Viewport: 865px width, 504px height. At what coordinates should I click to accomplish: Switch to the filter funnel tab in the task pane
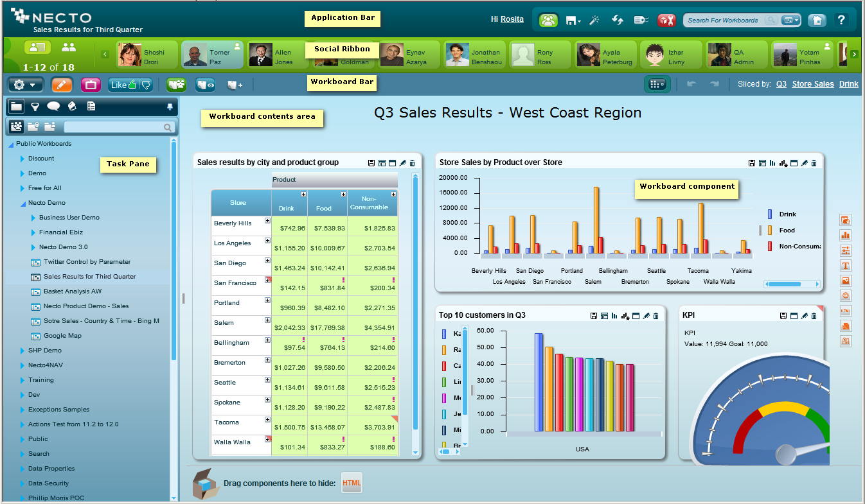[35, 107]
